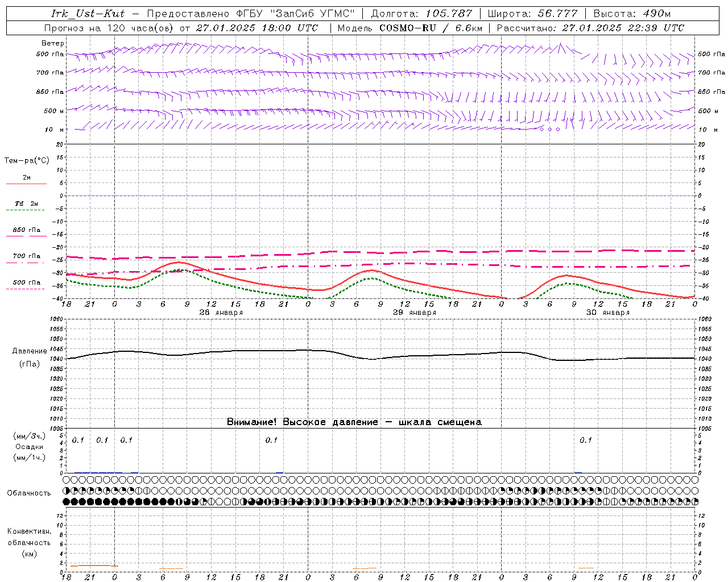Viewport: 728px width, 582px height.
Task: Click the 30 января date label
Action: 608,313
